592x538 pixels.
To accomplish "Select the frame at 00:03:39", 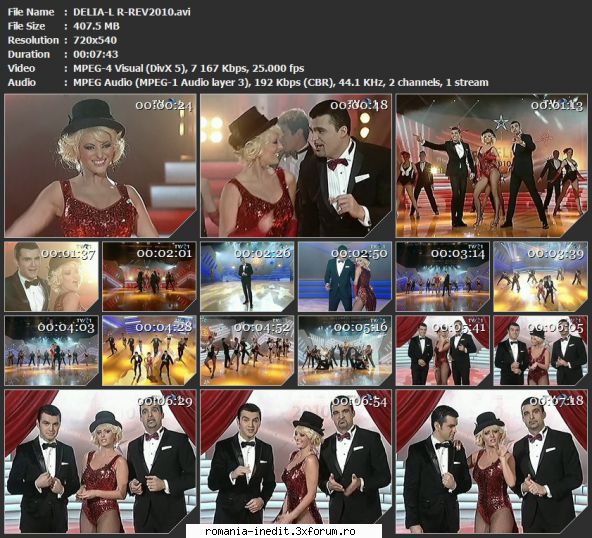I will click(x=541, y=277).
